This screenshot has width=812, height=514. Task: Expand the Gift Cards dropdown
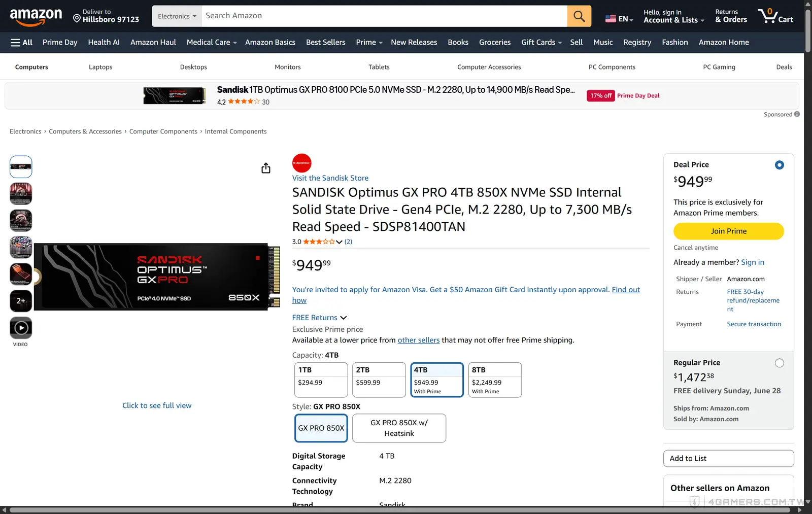[x=542, y=43]
